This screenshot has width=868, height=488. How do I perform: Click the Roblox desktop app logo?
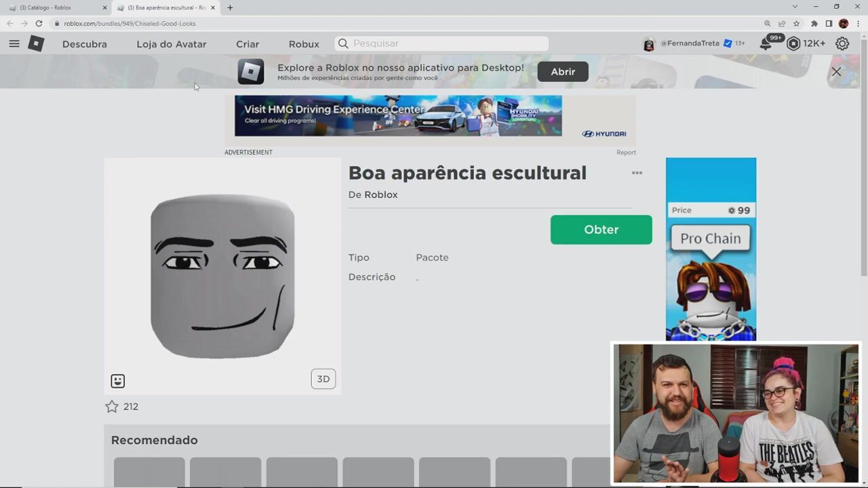coord(251,71)
